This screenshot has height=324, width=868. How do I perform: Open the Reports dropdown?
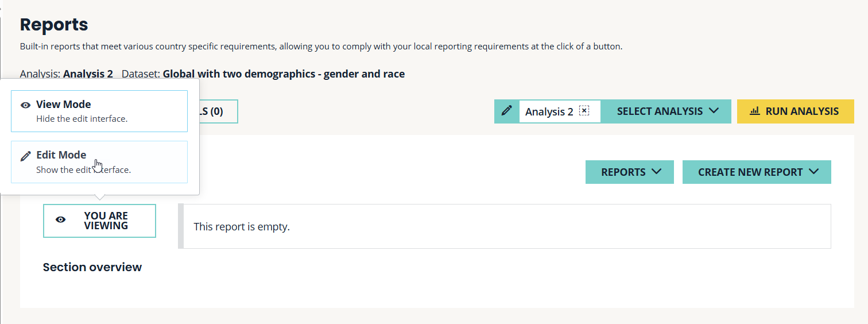pyautogui.click(x=629, y=172)
